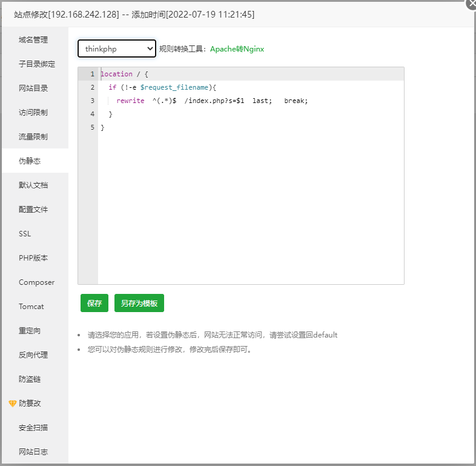Viewport: 476px width, 466px height.
Task: Click the 另存为模板 save-as-template button
Action: tap(139, 303)
